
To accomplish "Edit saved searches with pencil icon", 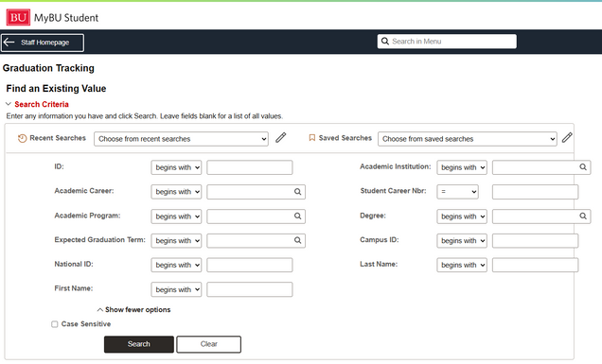I will [567, 137].
